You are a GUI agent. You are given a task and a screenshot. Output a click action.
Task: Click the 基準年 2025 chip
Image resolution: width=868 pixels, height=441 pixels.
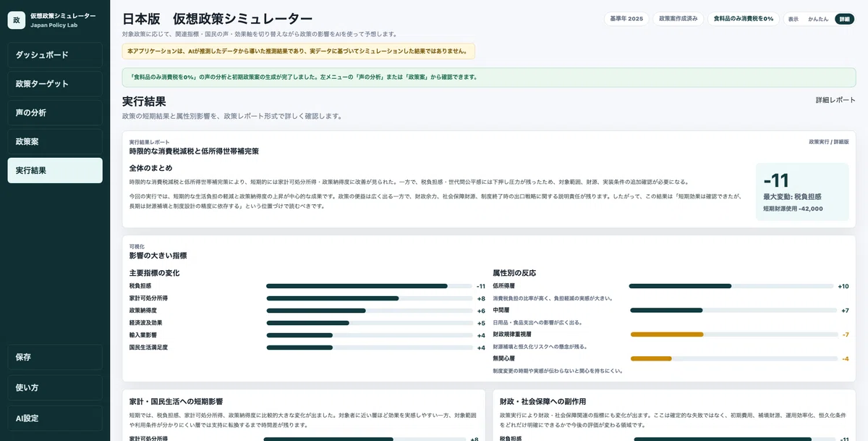pyautogui.click(x=626, y=19)
